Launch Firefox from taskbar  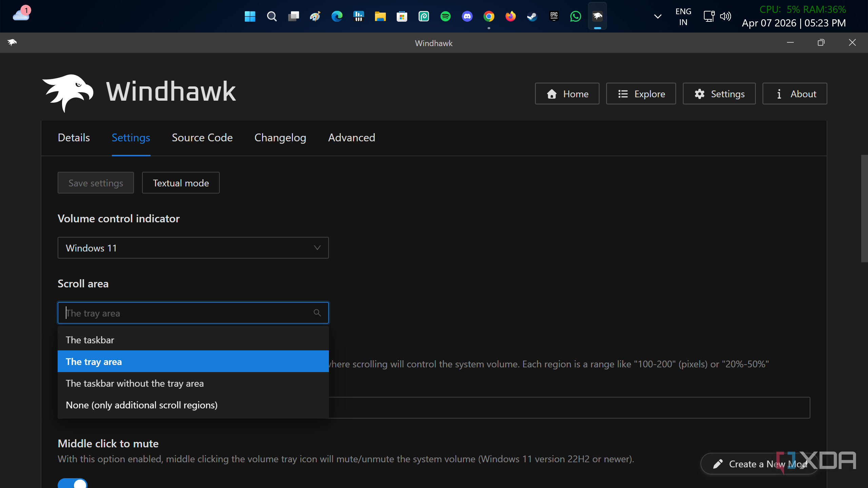(510, 16)
